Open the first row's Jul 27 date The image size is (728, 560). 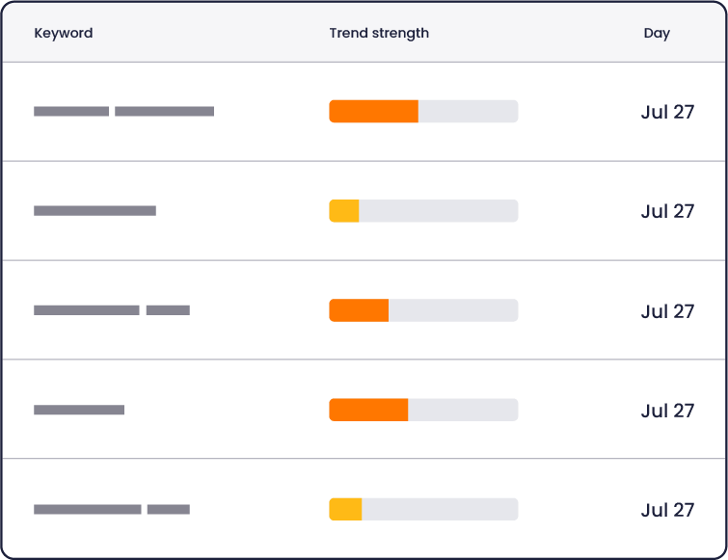(x=667, y=112)
